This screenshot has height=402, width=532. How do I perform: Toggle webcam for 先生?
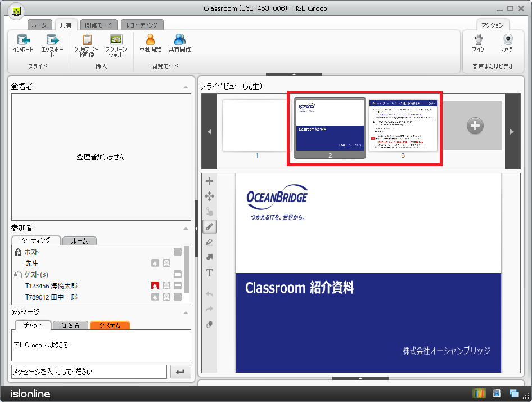[x=166, y=263]
